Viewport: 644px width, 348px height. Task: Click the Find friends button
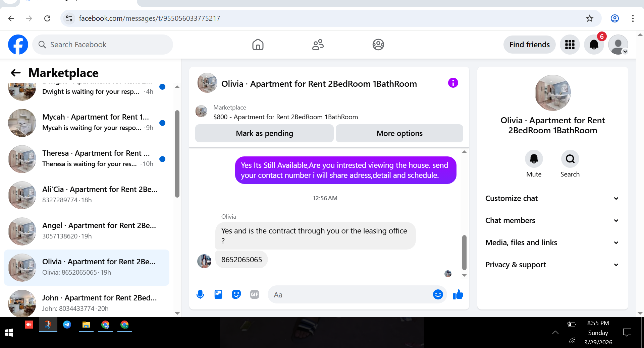(x=529, y=45)
